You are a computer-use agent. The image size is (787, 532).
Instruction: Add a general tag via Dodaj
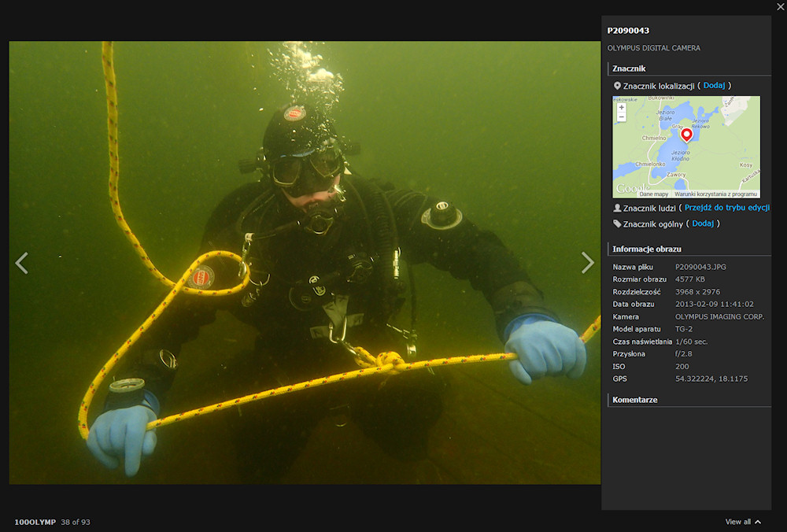(703, 224)
